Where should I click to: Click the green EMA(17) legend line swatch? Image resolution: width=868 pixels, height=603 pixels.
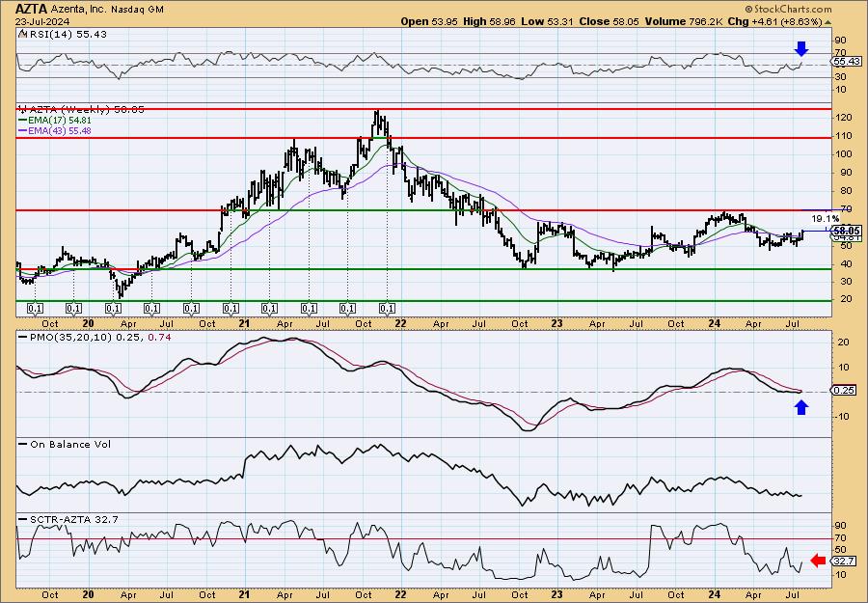click(23, 121)
